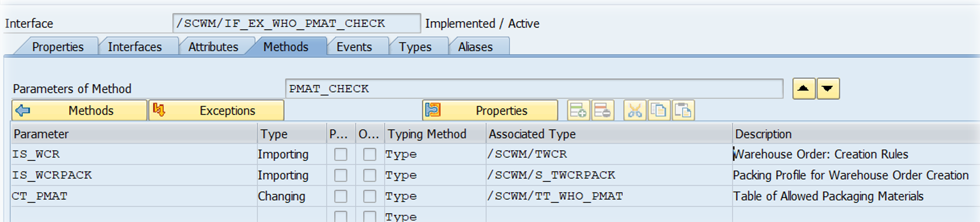Screen dimensions: 980x222
Task: Click the Associated Type column header
Action: [609, 134]
